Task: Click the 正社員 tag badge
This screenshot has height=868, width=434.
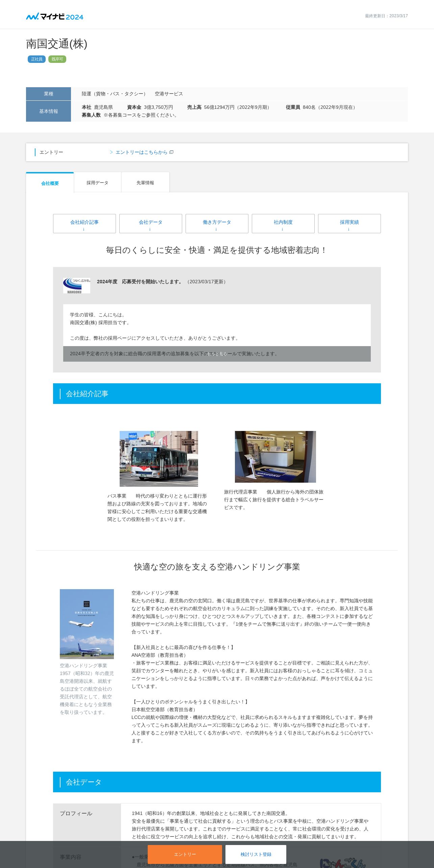Action: (x=37, y=59)
